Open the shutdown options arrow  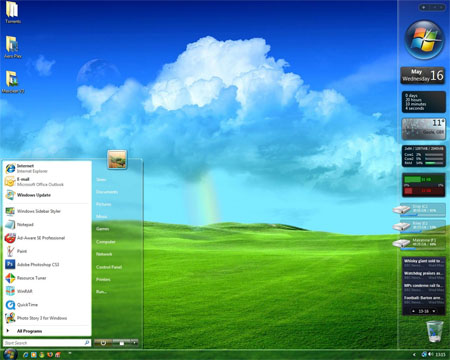(x=134, y=342)
